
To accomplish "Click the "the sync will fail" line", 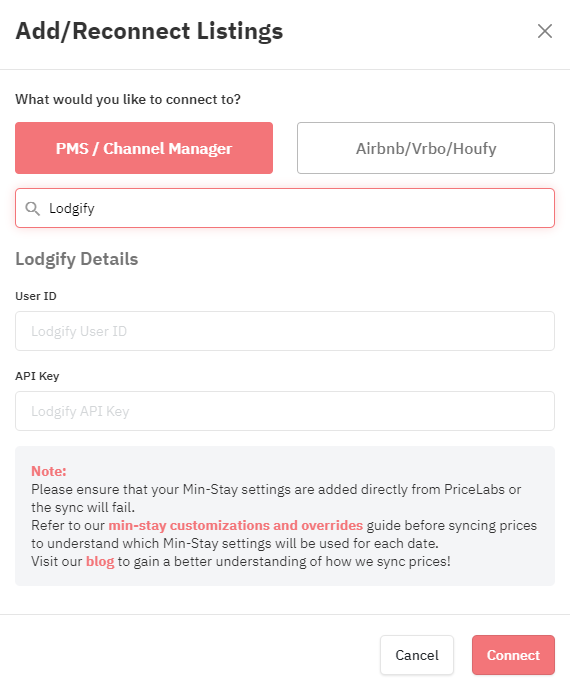I will [x=83, y=508].
